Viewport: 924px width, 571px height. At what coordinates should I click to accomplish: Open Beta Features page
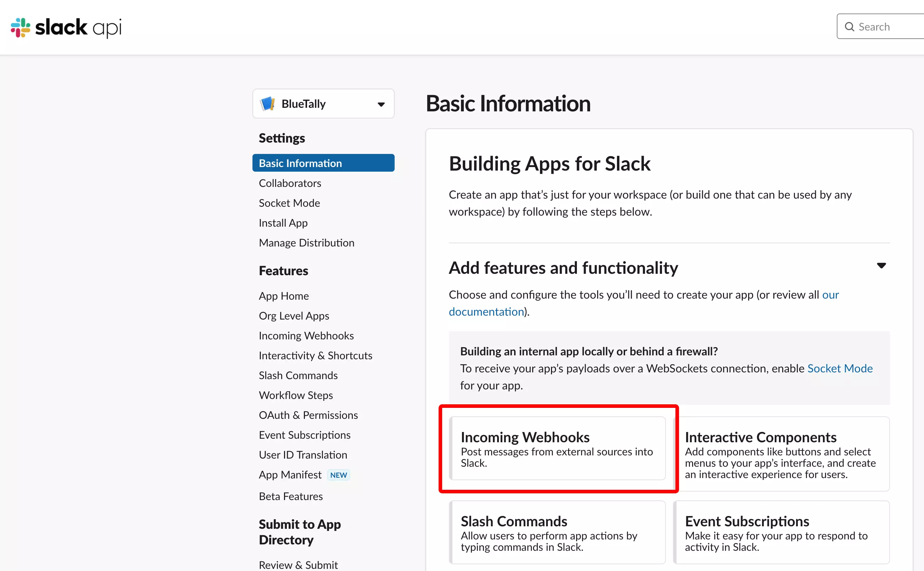[x=291, y=496]
